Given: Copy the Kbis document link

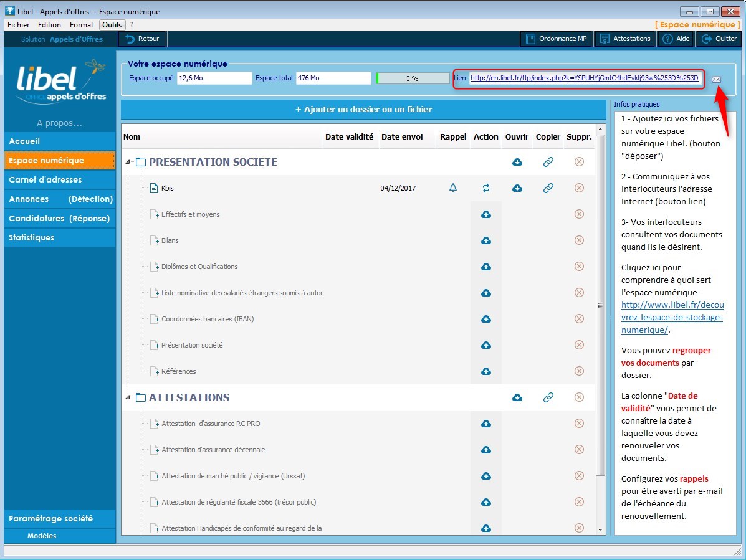Looking at the screenshot, I should point(548,188).
